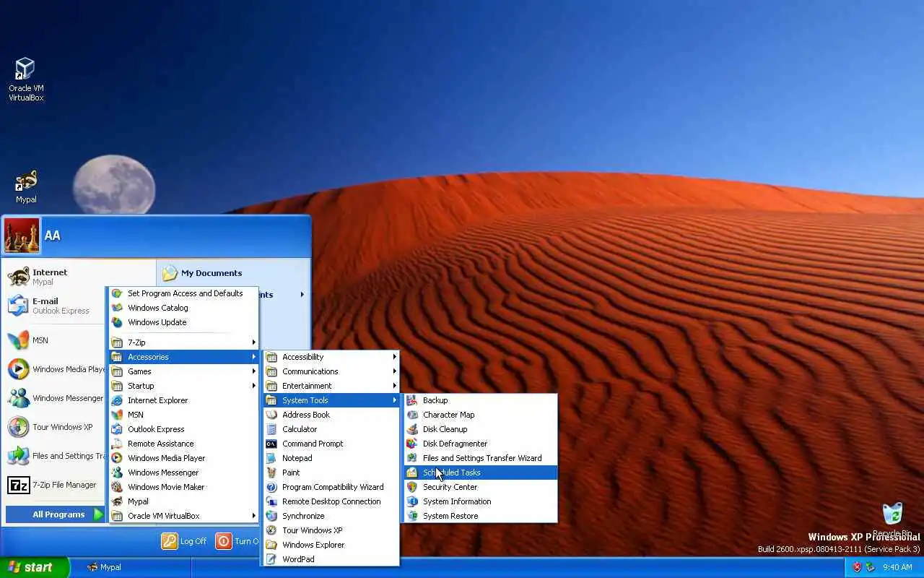Expand the Accessories submenu

pyautogui.click(x=183, y=357)
